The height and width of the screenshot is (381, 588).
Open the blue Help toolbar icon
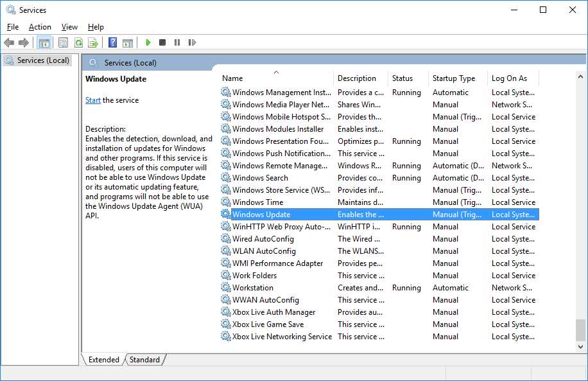(112, 42)
